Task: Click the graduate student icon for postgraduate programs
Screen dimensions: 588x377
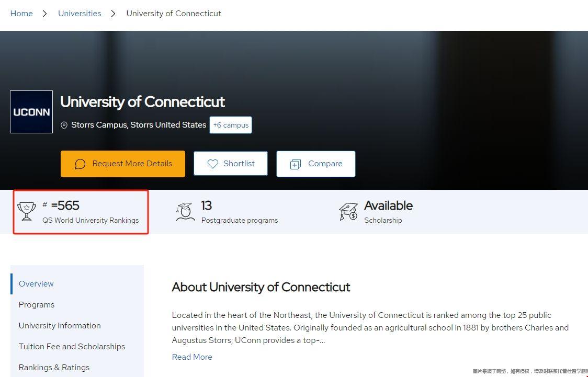Action: pyautogui.click(x=185, y=212)
